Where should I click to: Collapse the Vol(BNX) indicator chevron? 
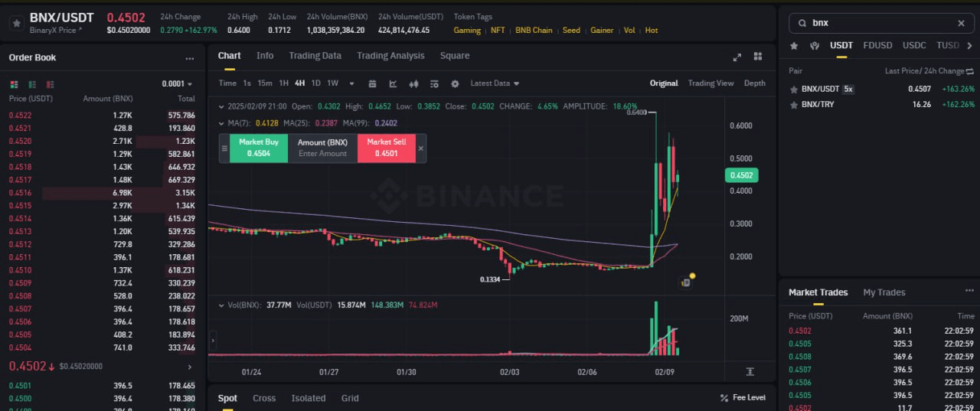(221, 305)
